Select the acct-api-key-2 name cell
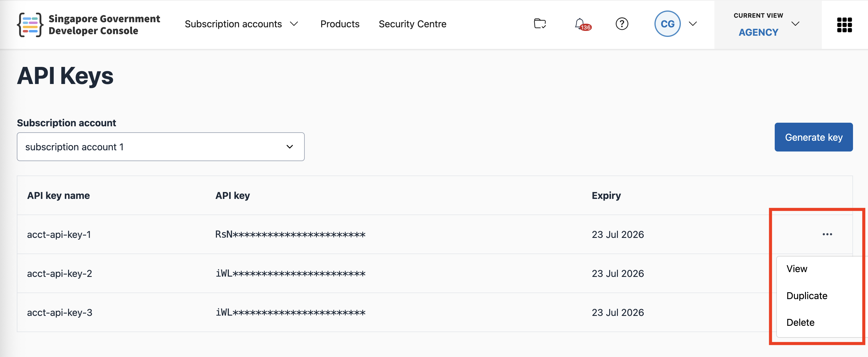 click(x=59, y=273)
